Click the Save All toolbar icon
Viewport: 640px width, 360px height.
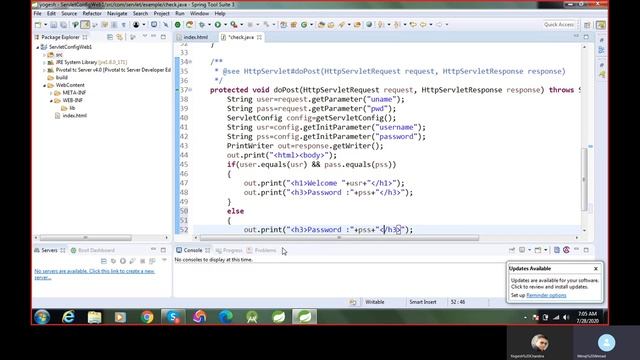click(x=63, y=25)
